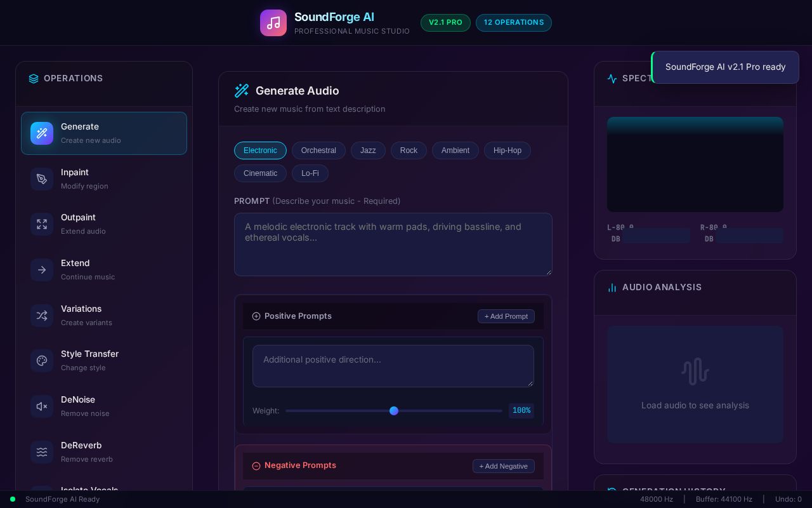Choose the Jazz genre chip
The width and height of the screenshot is (812, 508).
tap(368, 150)
